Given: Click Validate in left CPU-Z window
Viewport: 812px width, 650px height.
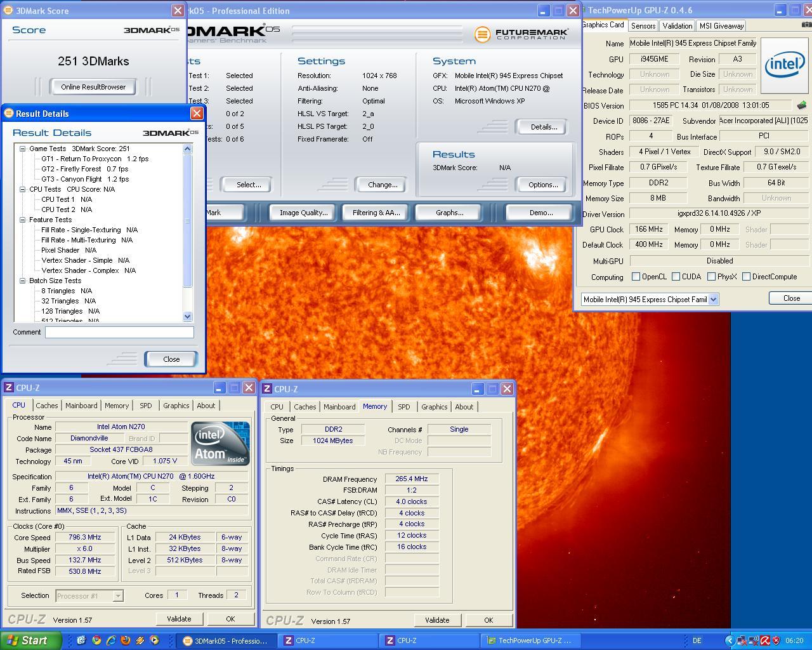Looking at the screenshot, I should 179,619.
